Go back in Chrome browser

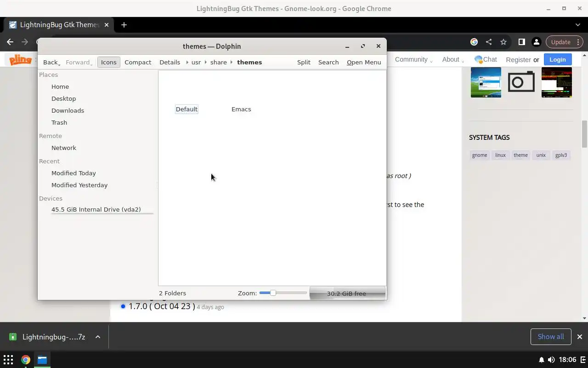click(x=10, y=42)
